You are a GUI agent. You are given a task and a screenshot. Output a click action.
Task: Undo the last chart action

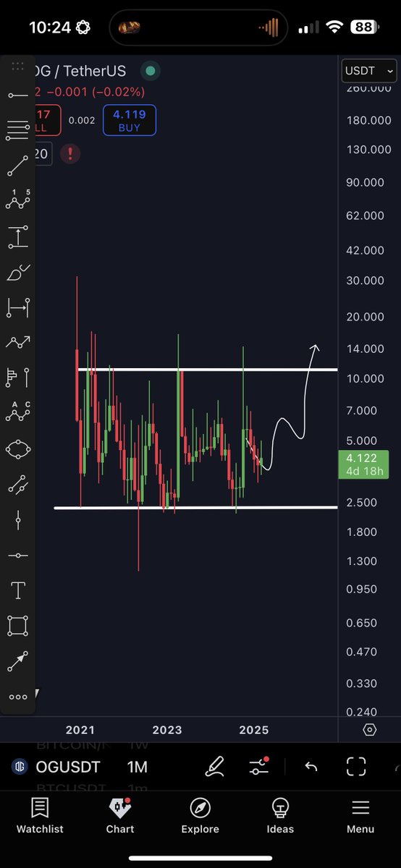pyautogui.click(x=311, y=767)
